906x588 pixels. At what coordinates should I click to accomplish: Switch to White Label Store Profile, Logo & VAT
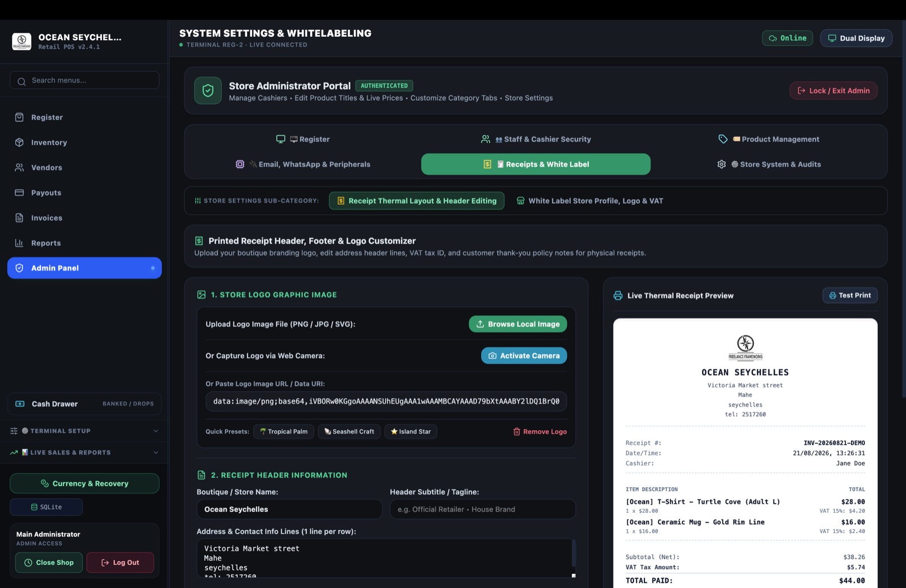click(589, 201)
